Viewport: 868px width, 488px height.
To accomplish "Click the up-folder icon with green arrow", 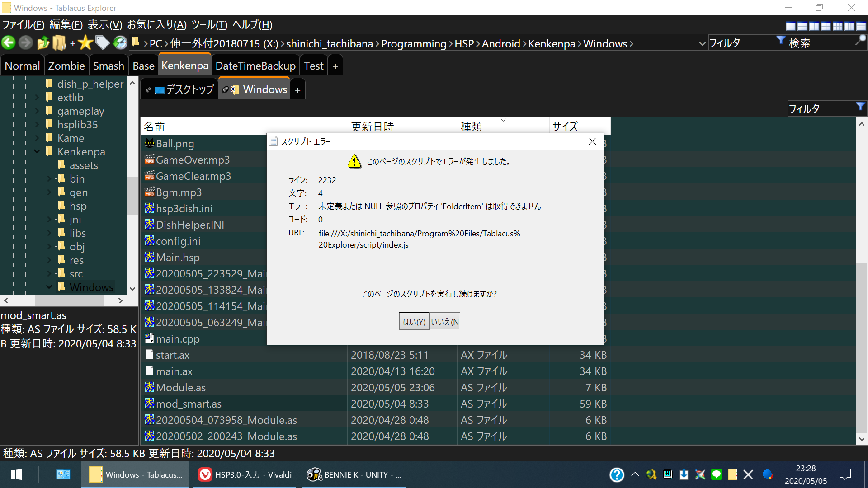I will click(43, 43).
